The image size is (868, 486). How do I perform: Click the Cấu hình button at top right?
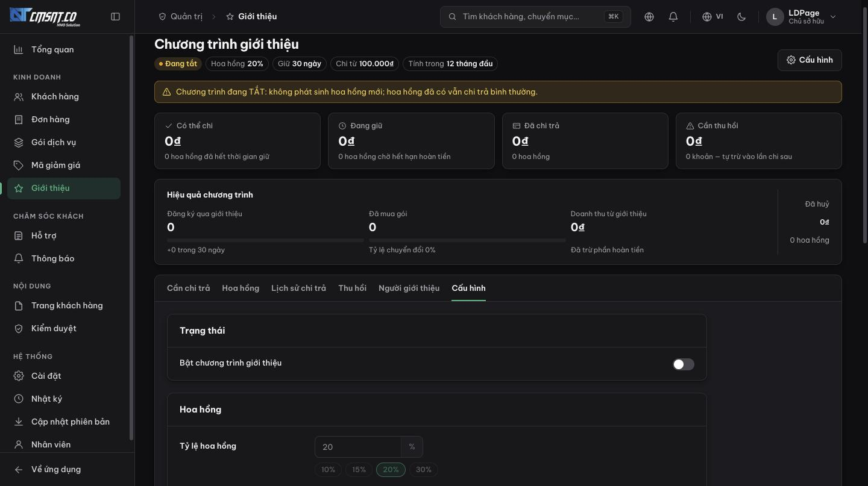810,60
